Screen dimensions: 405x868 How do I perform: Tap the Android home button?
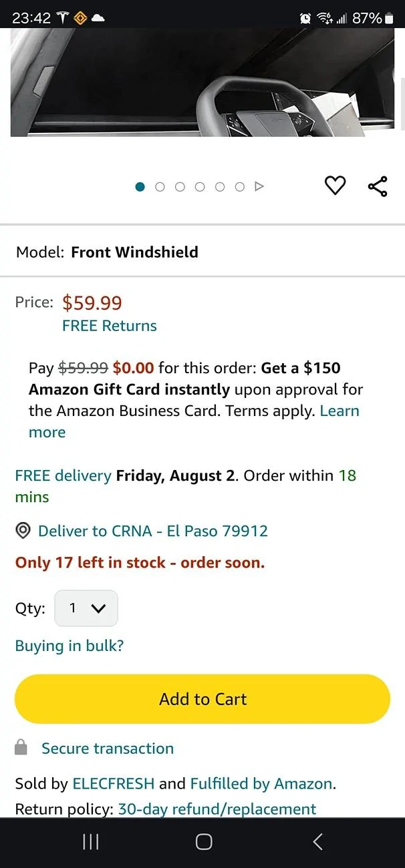tap(202, 842)
